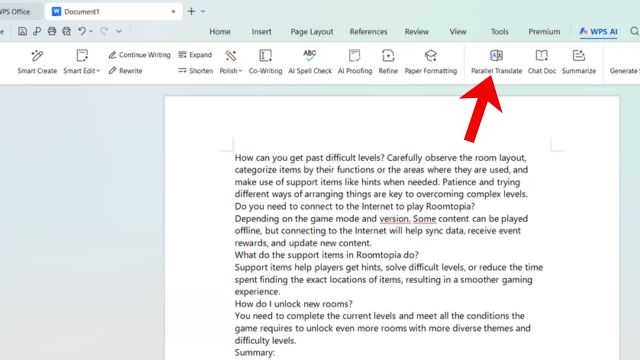The image size is (640, 360).
Task: Open the References tab
Action: 368,31
